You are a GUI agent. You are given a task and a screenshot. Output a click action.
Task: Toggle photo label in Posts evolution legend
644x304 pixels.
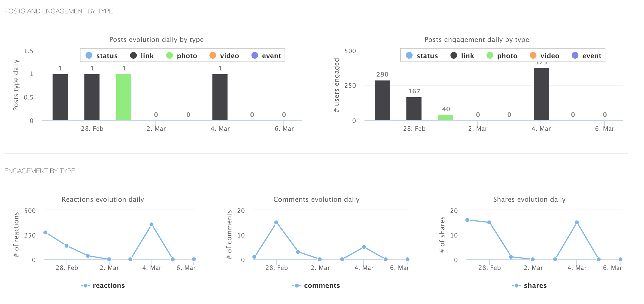(x=187, y=56)
